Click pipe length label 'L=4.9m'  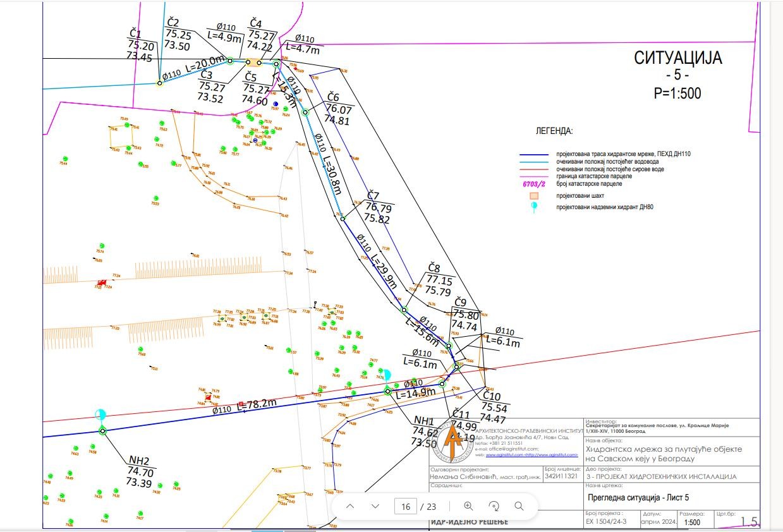coord(226,37)
